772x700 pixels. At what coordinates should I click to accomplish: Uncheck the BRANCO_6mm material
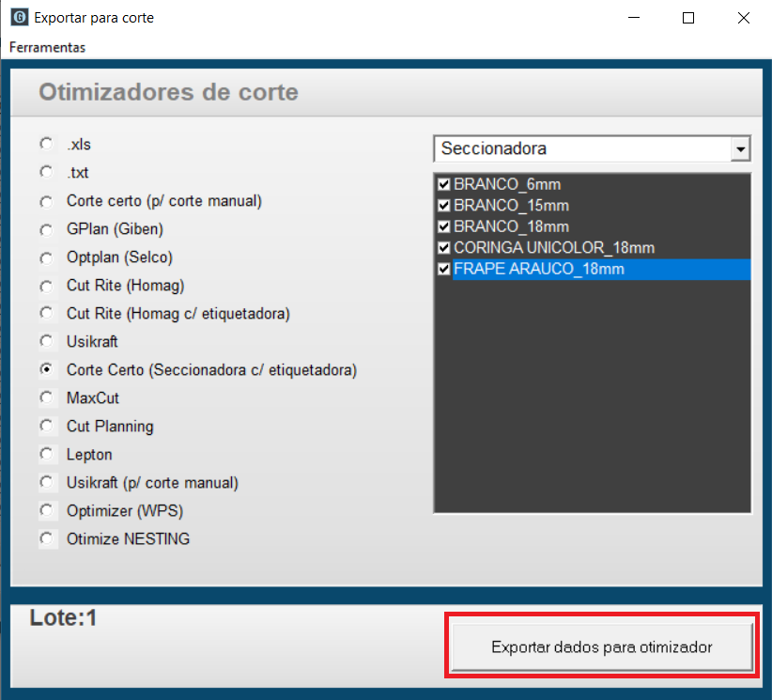(443, 184)
